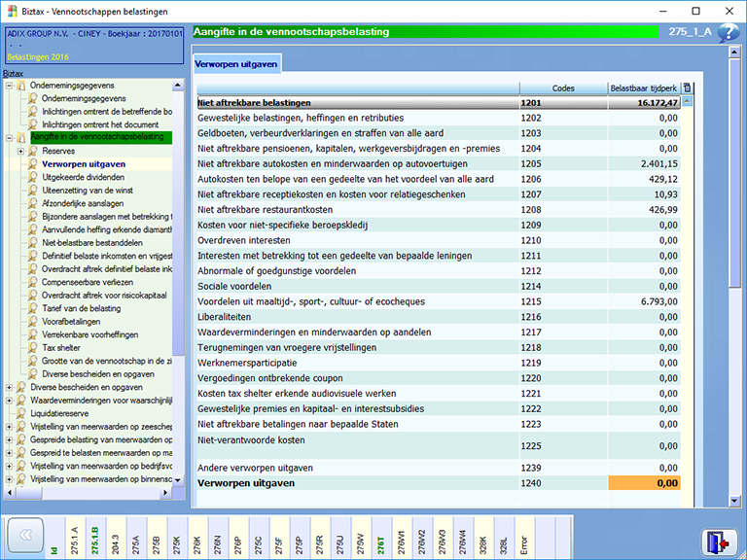Select the row Overdreven interesten
747x560 pixels.
(x=439, y=240)
